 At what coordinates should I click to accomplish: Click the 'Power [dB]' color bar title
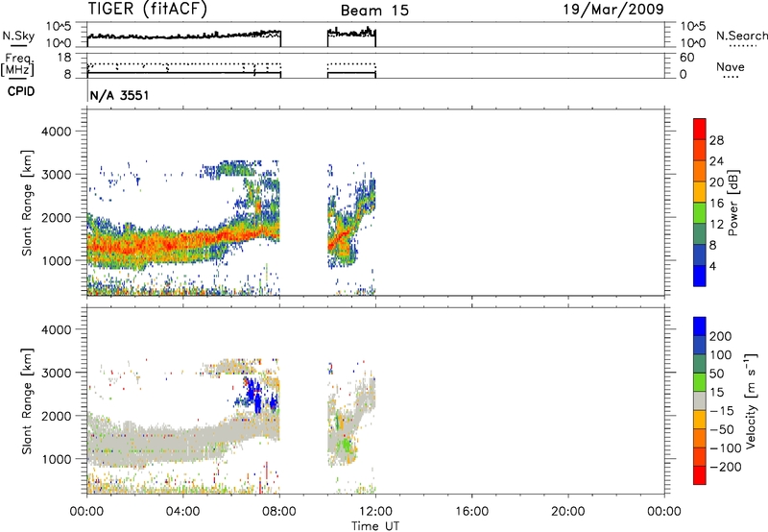[732, 203]
